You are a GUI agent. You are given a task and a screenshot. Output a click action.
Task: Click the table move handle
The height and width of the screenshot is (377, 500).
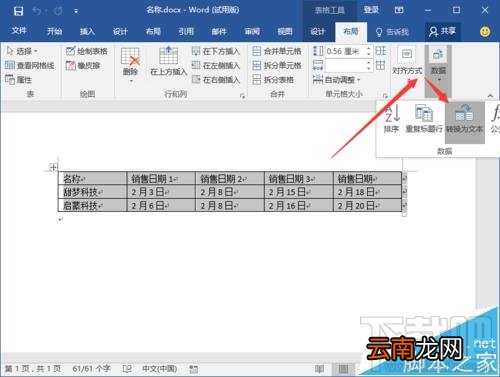53,167
